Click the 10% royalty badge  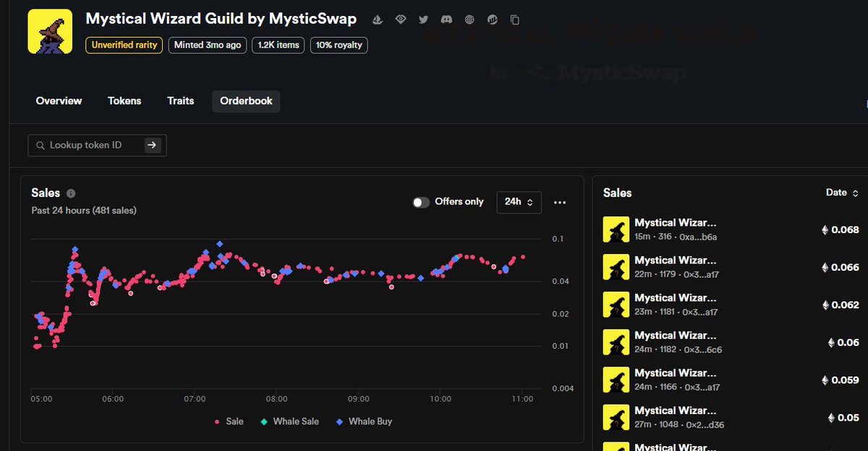pos(339,45)
